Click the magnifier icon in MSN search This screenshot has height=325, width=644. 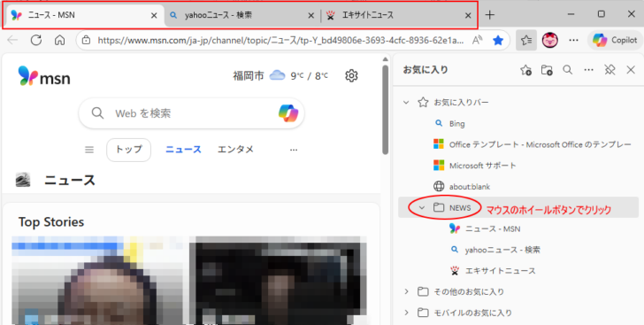[97, 113]
